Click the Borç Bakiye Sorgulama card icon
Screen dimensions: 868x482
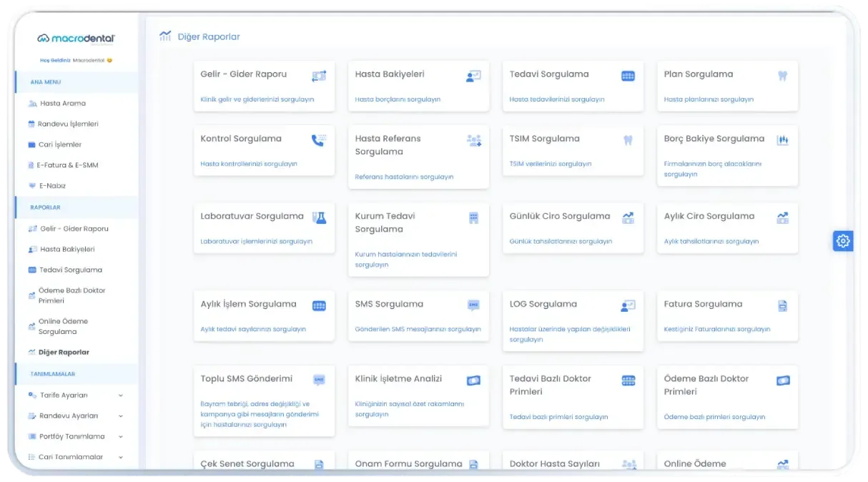(782, 140)
